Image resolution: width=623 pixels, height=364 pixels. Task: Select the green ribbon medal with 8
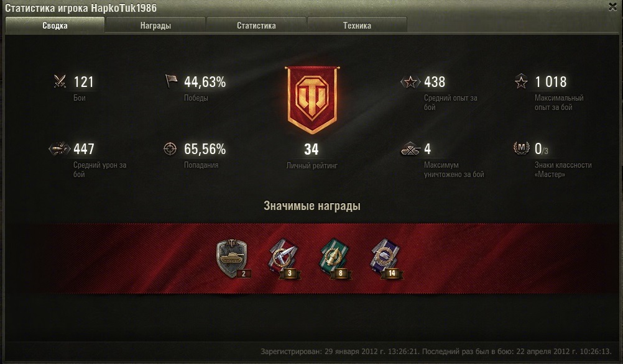(x=335, y=259)
